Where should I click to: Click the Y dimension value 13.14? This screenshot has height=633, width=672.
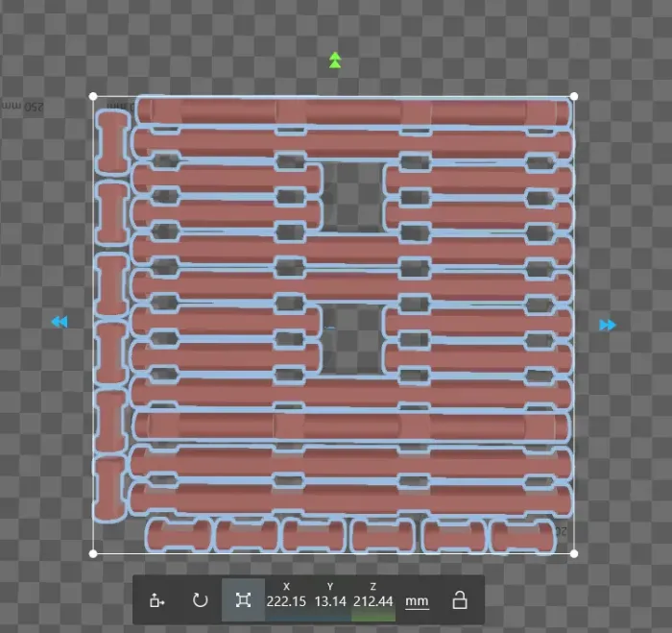pyautogui.click(x=330, y=601)
